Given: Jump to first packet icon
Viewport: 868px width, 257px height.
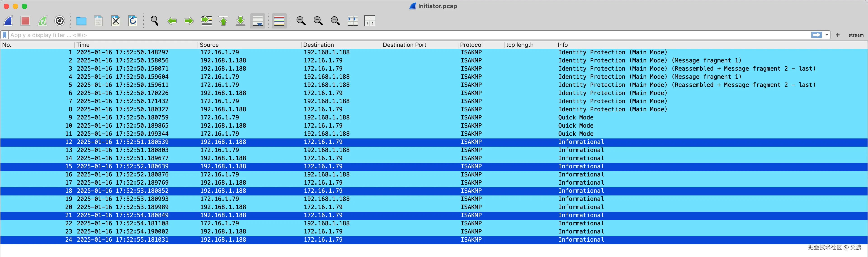Looking at the screenshot, I should [223, 21].
